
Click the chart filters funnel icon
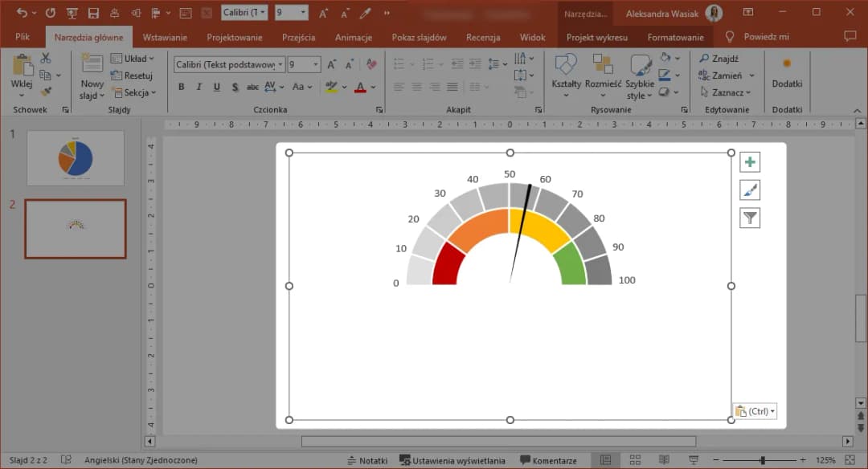coord(749,218)
